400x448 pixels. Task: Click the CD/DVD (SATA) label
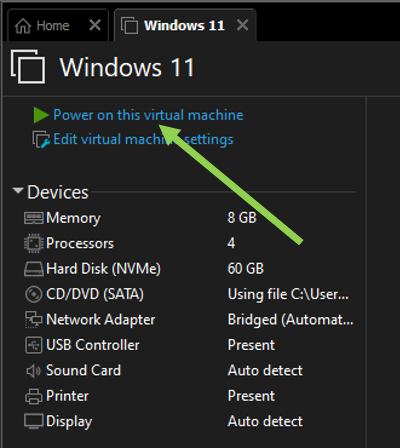(x=95, y=294)
